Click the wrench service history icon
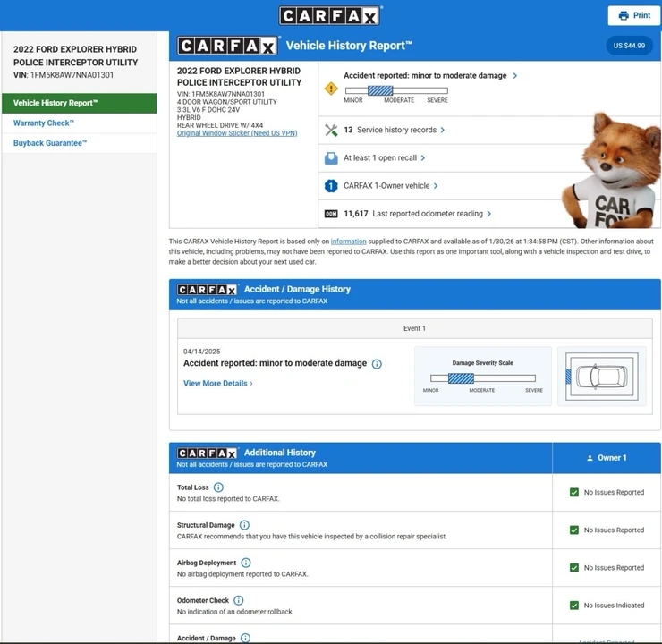 tap(331, 130)
